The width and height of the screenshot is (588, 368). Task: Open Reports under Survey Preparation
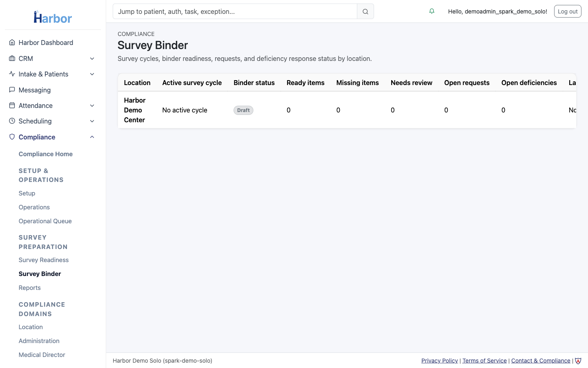(x=30, y=288)
